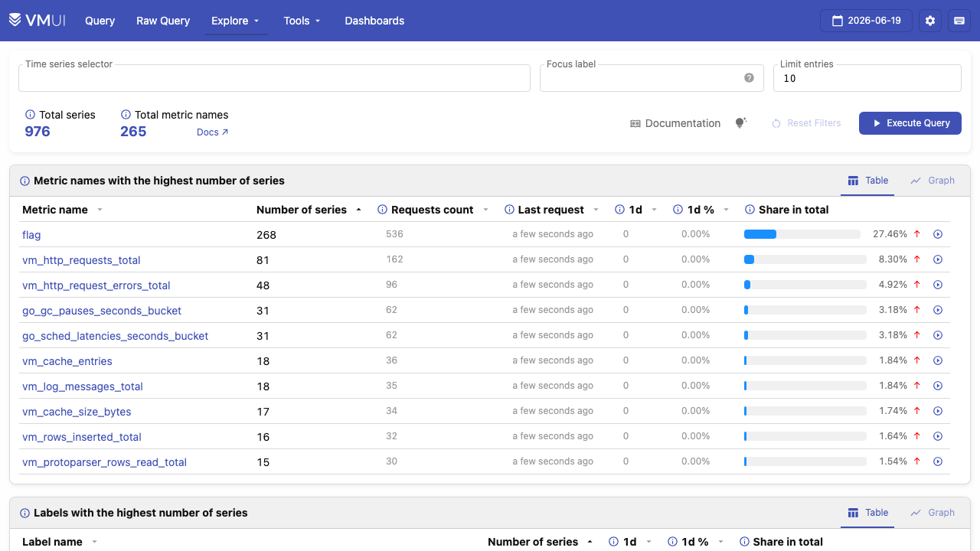Open keyboard shortcuts icon
The width and height of the screenshot is (980, 551).
959,21
